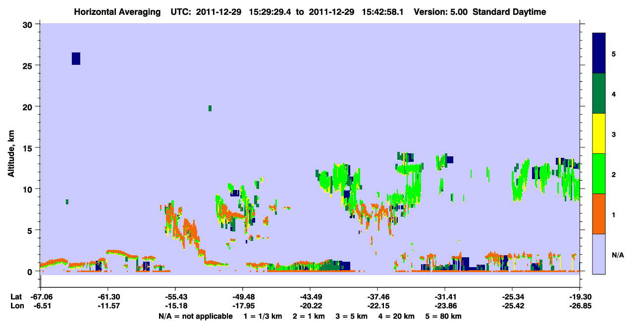This screenshot has height=330, width=644.
Task: Click colorbar label '3'
Action: pos(614,134)
